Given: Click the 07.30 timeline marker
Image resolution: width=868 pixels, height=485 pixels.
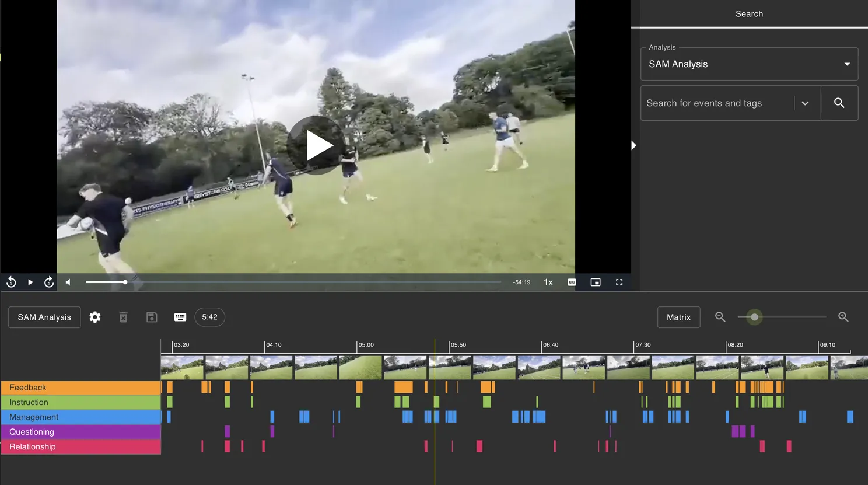Looking at the screenshot, I should coord(643,345).
